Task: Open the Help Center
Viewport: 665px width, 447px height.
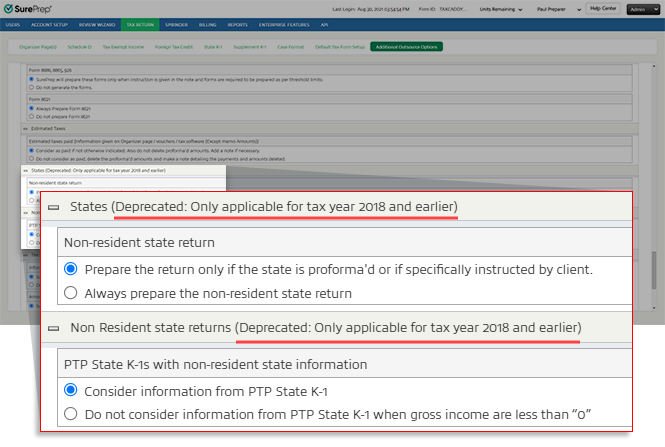Action: tap(603, 8)
